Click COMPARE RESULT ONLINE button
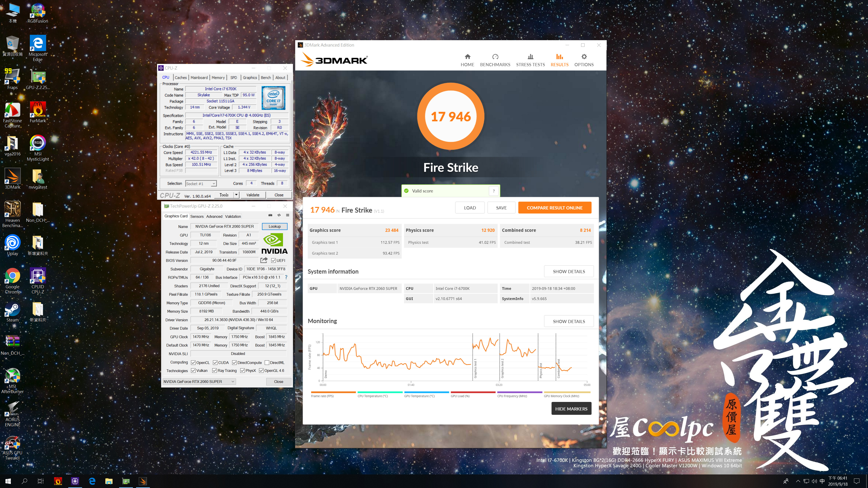 point(555,208)
